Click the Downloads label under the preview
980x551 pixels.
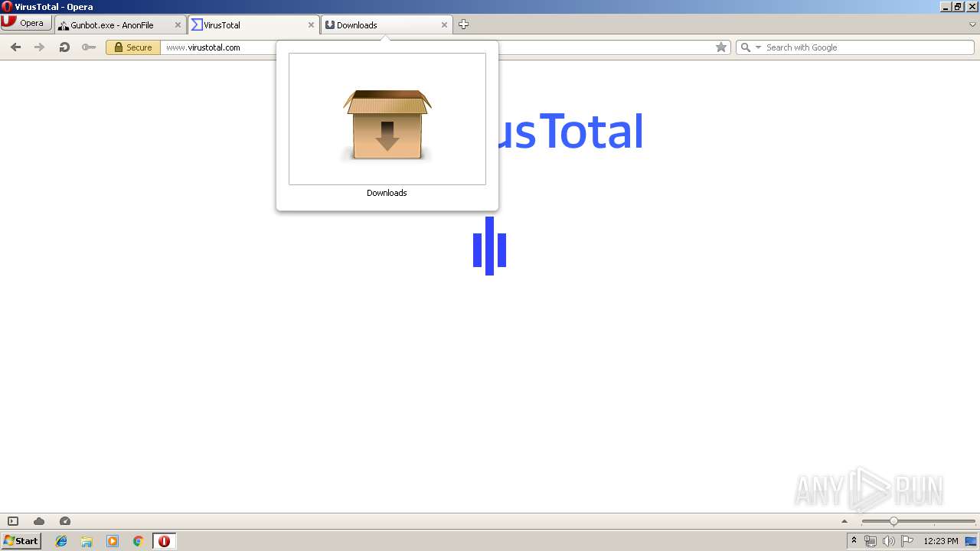click(x=387, y=193)
